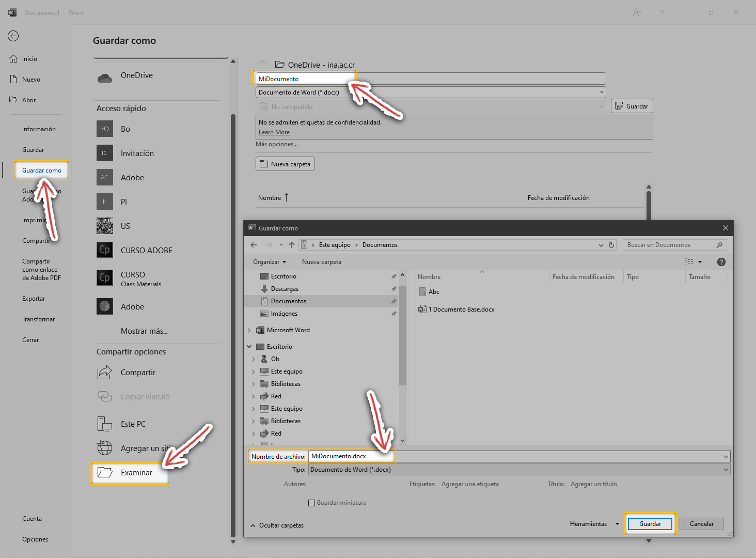Open the Learn More link
The width and height of the screenshot is (756, 558).
pyautogui.click(x=274, y=132)
